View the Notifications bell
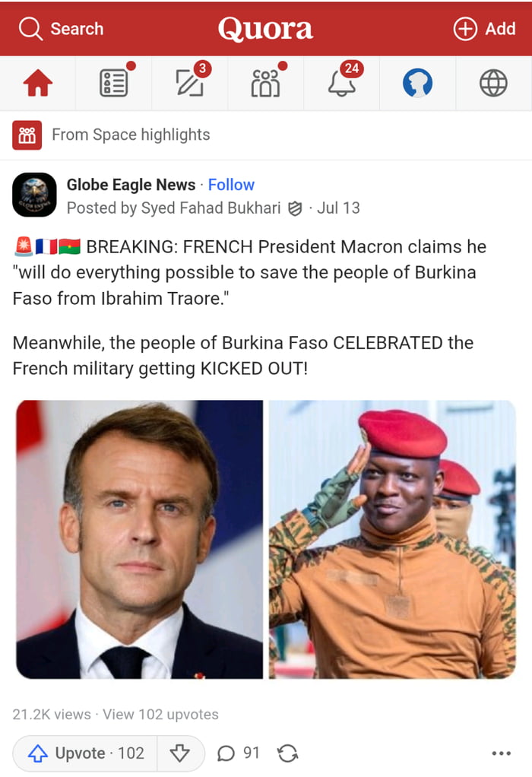Image resolution: width=532 pixels, height=777 pixels. click(x=341, y=84)
